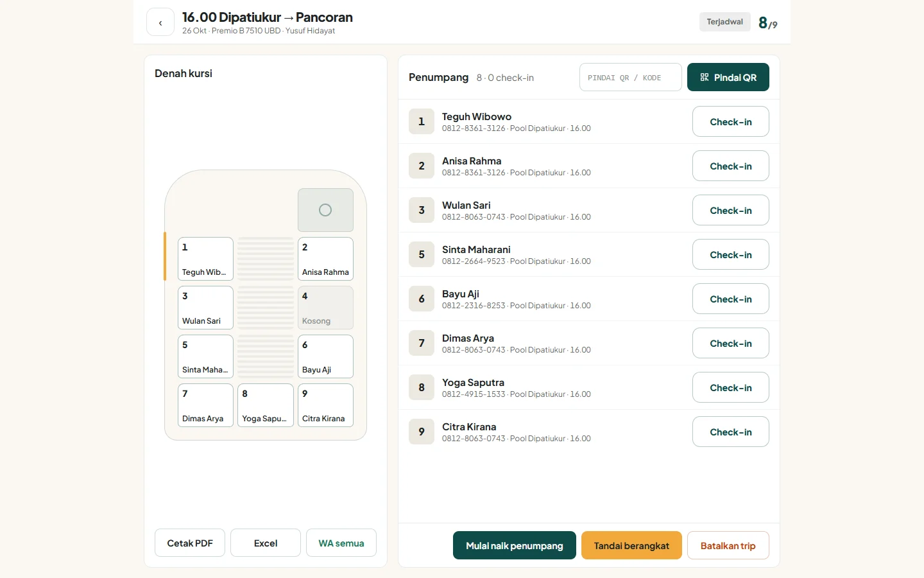Click the Penumpang heading
Screen dimensions: 924x578
439,77
